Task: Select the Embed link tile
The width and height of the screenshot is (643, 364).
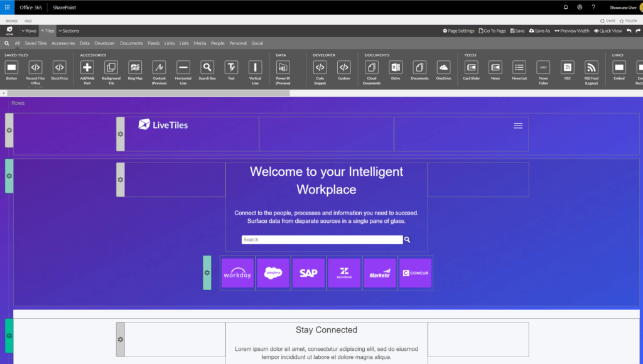Action: pos(619,68)
